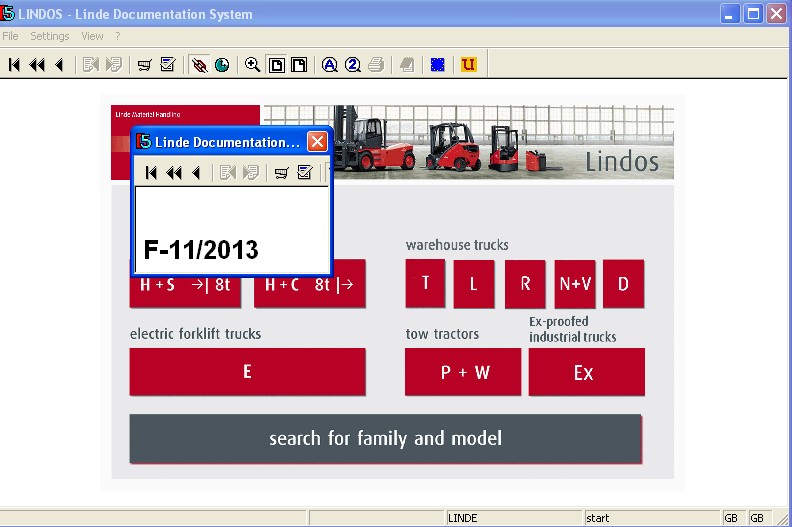Click the Ex-proofed industrial trucks label
The image size is (792, 527).
pyautogui.click(x=573, y=329)
